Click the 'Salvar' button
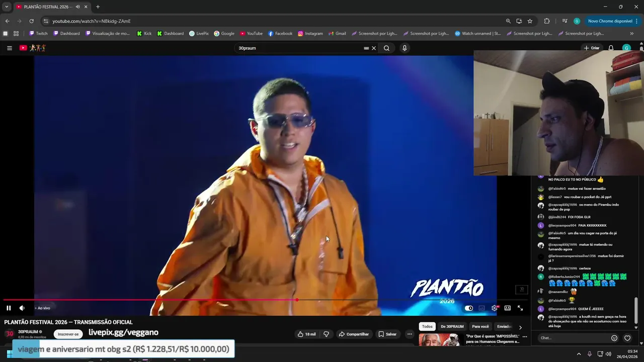644x362 pixels. (387, 334)
